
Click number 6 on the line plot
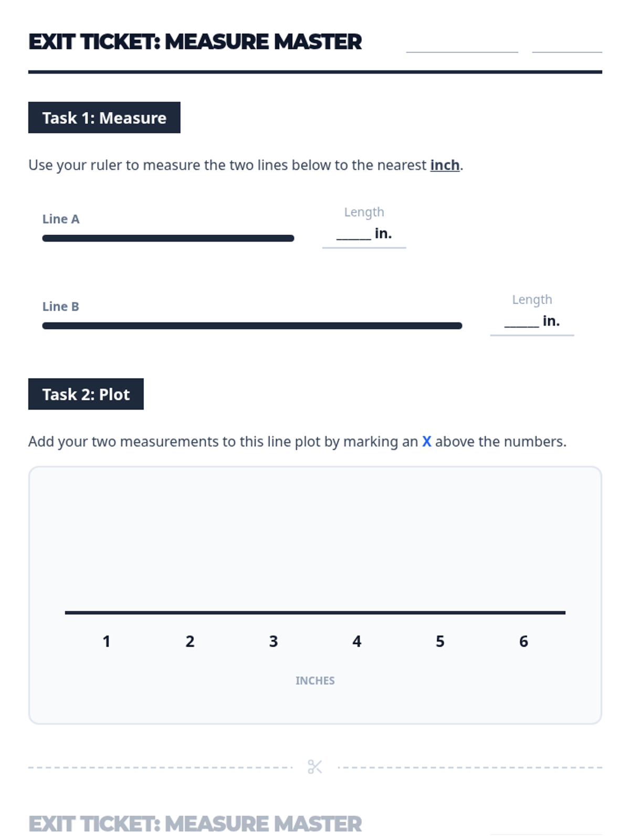pos(523,641)
